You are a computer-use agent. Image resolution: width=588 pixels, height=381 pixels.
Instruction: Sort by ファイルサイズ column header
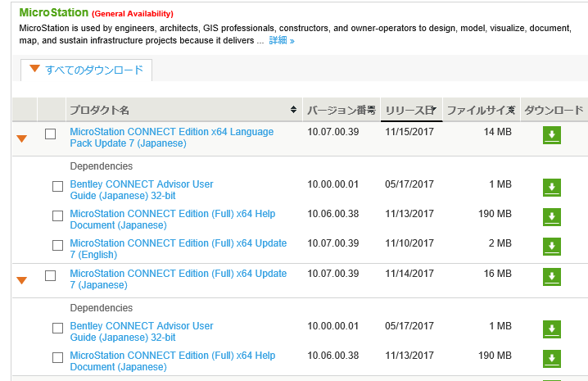pyautogui.click(x=482, y=110)
